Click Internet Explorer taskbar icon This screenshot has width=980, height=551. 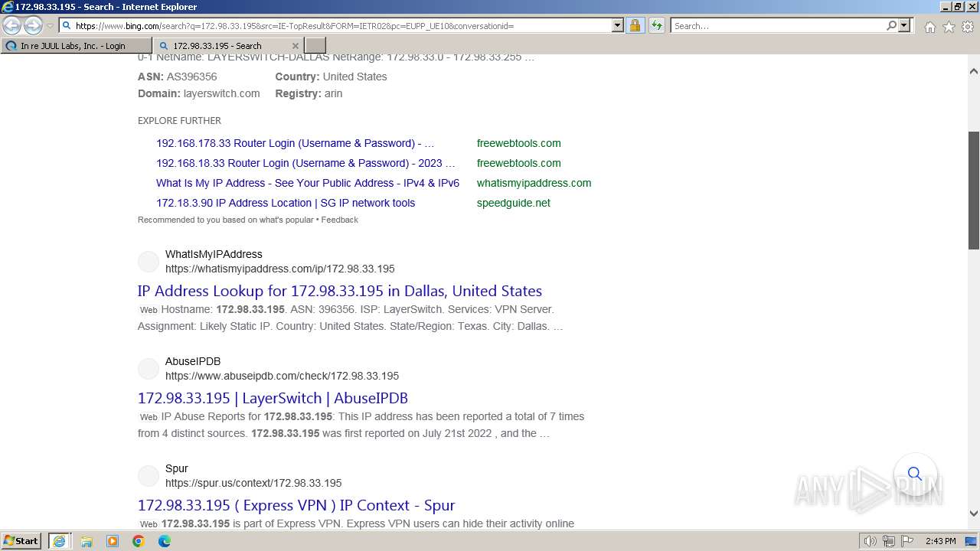tap(59, 541)
